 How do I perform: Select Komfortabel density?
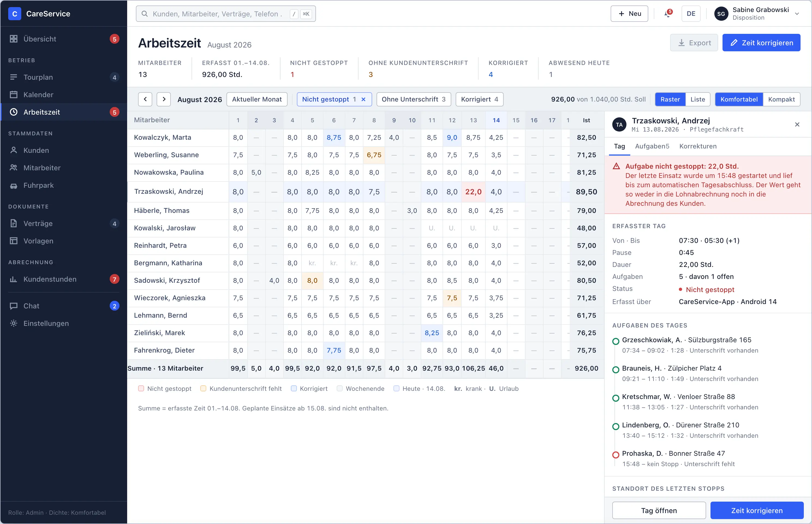739,99
